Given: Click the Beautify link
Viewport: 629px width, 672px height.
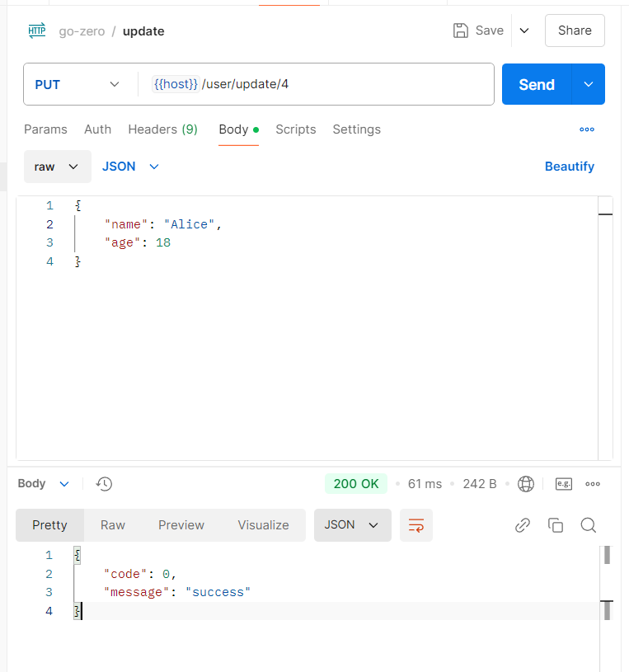Looking at the screenshot, I should pos(569,167).
